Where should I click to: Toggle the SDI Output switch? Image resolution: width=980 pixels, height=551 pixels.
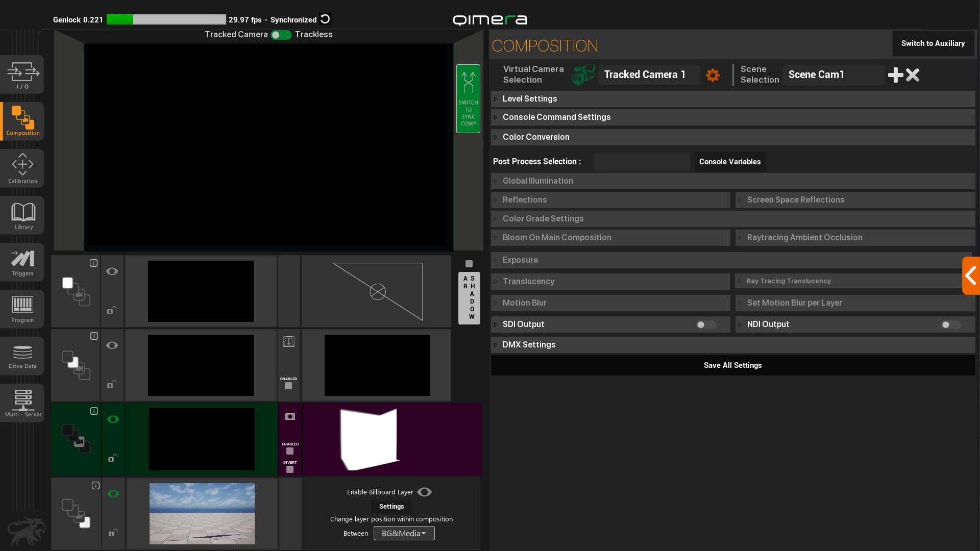click(x=706, y=324)
